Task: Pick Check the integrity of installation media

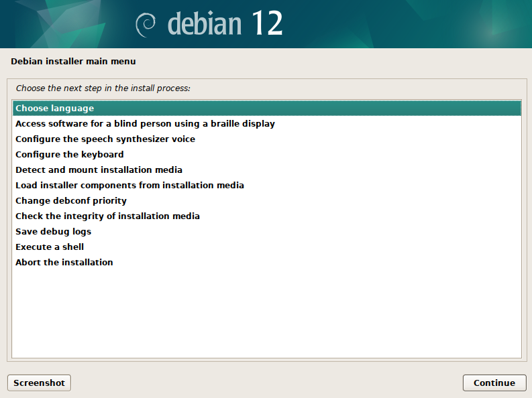Action: [x=267, y=216]
